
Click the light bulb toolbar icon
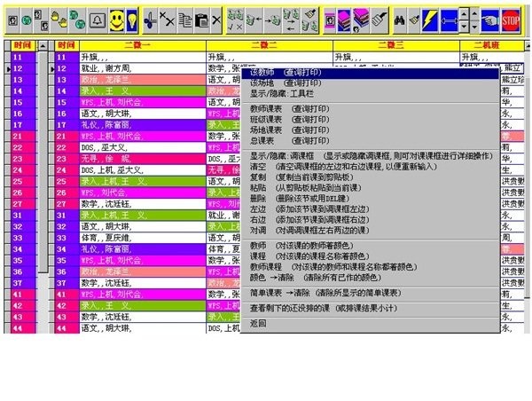(130, 18)
